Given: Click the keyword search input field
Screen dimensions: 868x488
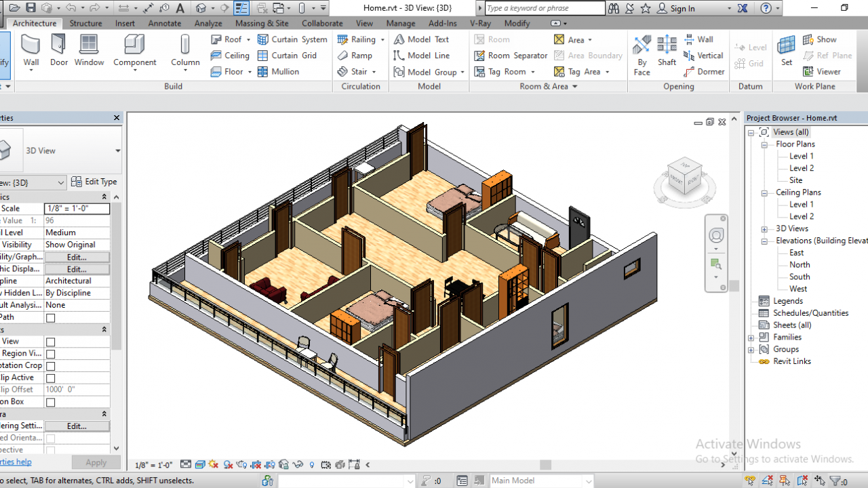Looking at the screenshot, I should 545,8.
